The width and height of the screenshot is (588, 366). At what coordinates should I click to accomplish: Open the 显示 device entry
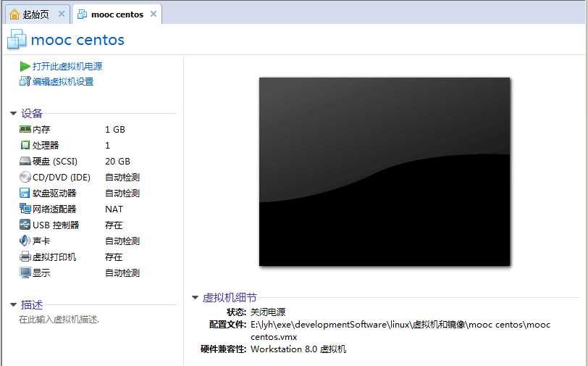[x=41, y=273]
